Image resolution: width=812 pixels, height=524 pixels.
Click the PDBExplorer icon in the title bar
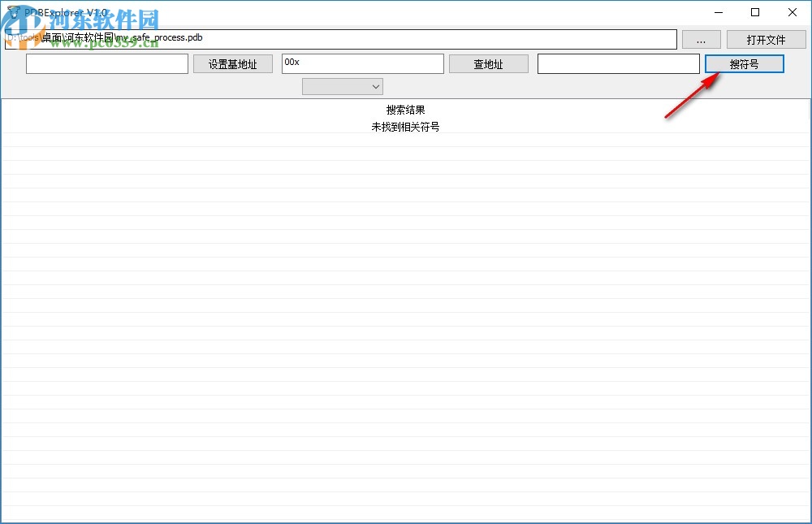coord(15,12)
